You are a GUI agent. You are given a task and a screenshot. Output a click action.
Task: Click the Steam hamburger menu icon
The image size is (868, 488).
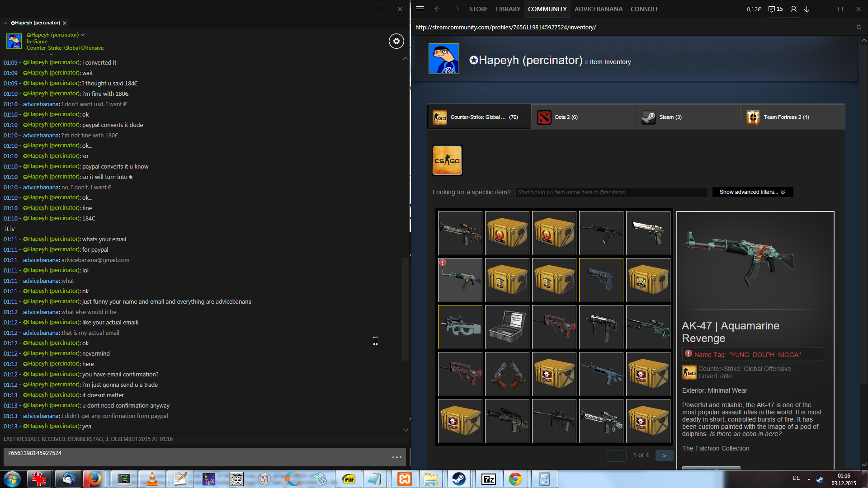420,9
